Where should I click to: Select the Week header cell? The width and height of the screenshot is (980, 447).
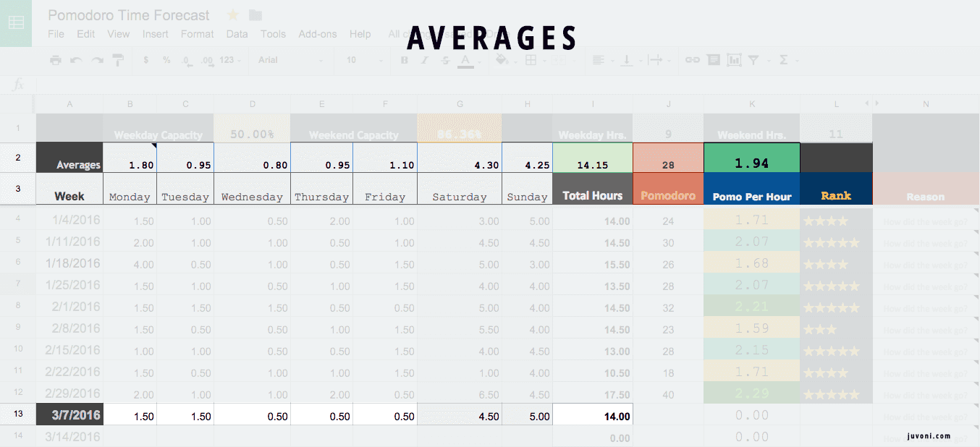pos(69,189)
